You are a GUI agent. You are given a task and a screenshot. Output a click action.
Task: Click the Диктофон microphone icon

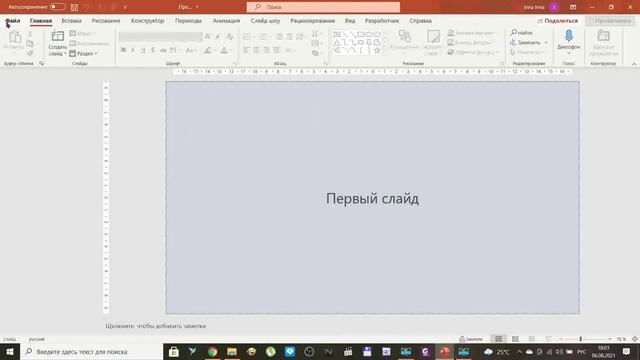(569, 36)
